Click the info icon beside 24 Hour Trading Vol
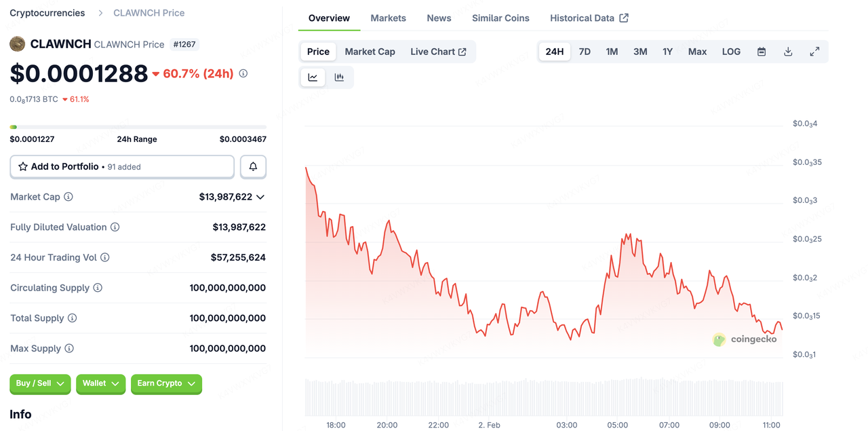The width and height of the screenshot is (868, 431). [x=105, y=257]
